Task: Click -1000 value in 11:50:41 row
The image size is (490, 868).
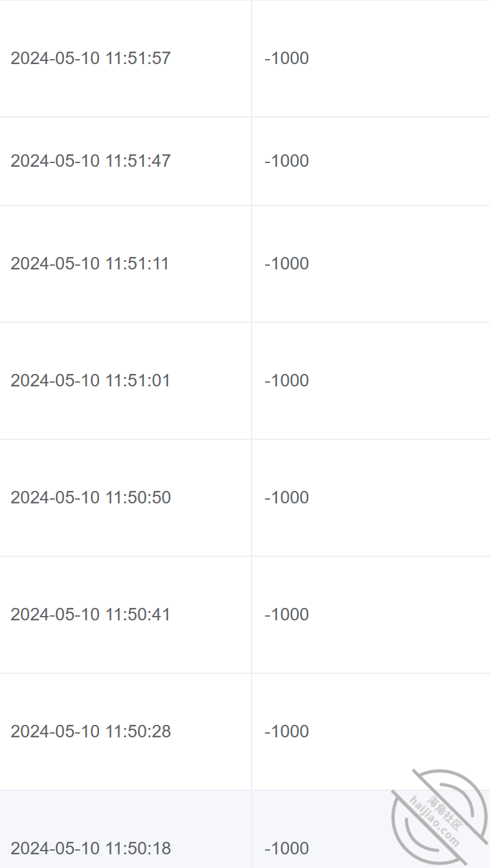Action: [287, 615]
